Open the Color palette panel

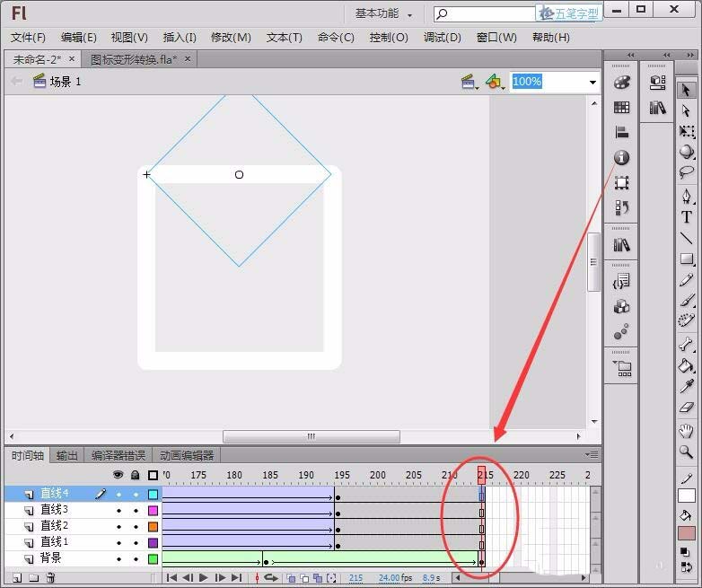(x=621, y=83)
